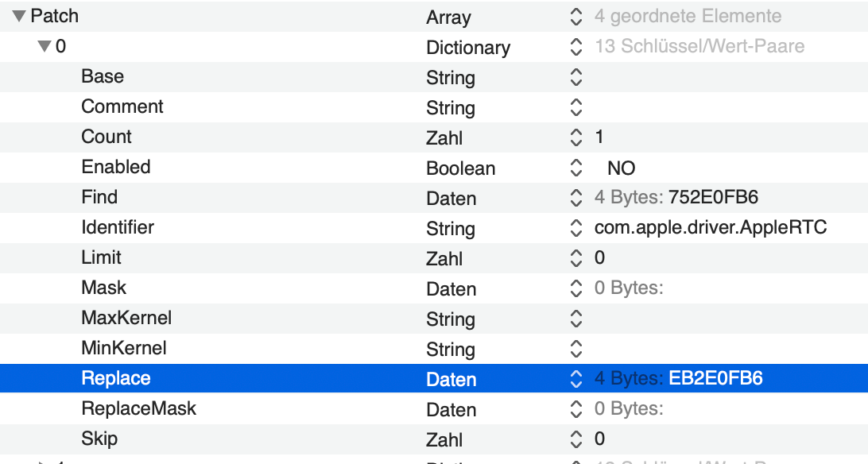Click type stepper beside Identifier String

pyautogui.click(x=576, y=228)
